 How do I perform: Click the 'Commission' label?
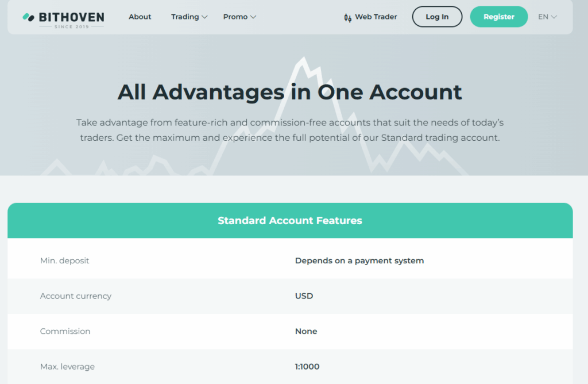[65, 331]
